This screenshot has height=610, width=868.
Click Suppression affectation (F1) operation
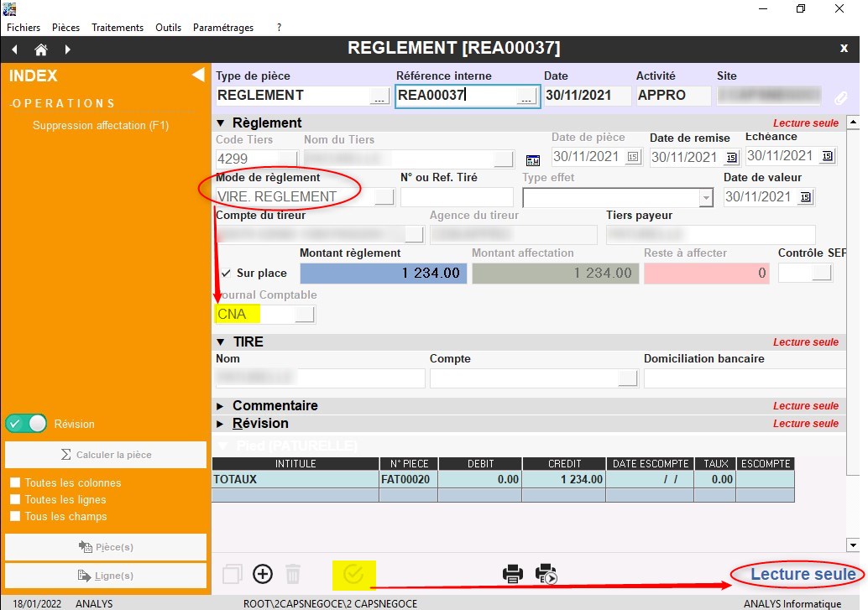tap(101, 126)
